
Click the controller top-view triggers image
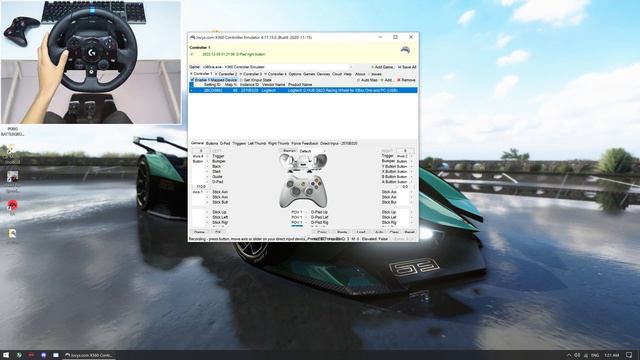[303, 162]
